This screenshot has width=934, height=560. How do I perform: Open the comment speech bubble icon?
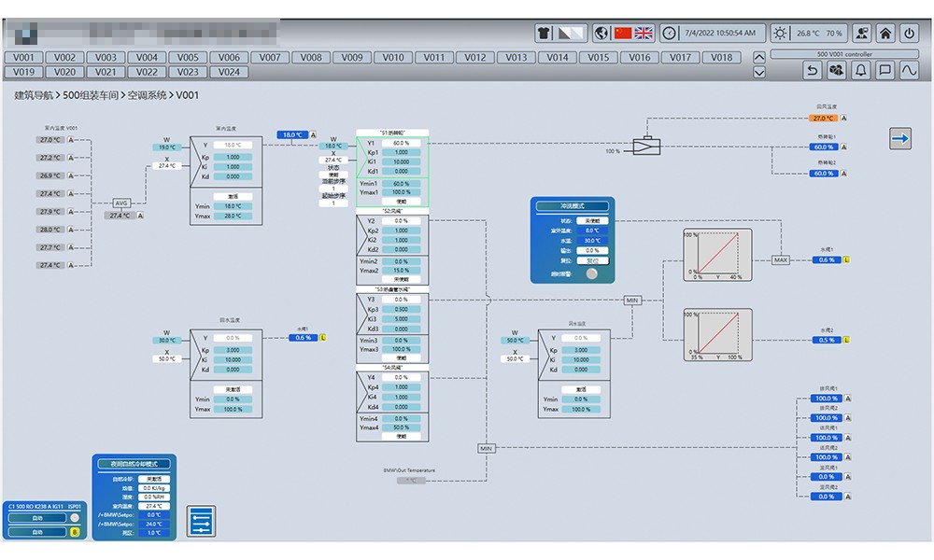tap(884, 71)
